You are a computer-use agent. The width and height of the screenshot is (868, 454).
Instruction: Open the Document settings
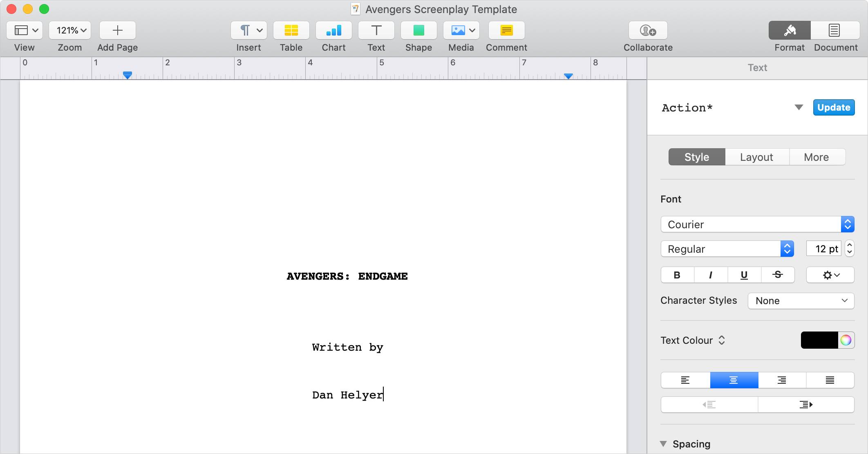834,30
